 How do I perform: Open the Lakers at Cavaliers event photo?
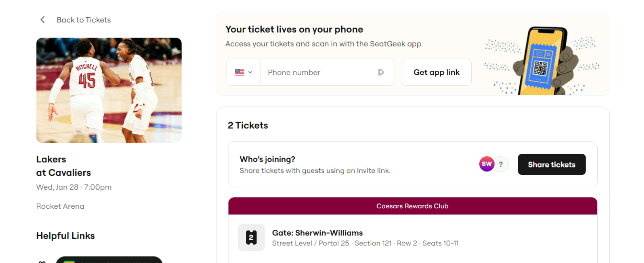[109, 90]
